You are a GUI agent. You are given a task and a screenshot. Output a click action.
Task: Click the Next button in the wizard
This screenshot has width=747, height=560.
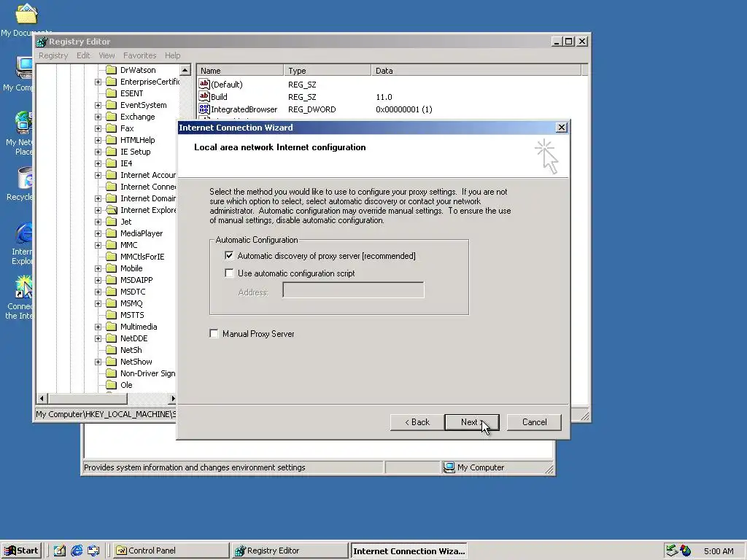tap(472, 422)
